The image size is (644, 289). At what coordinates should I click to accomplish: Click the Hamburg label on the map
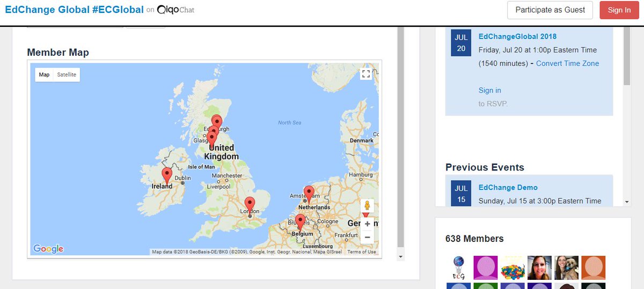360,175
